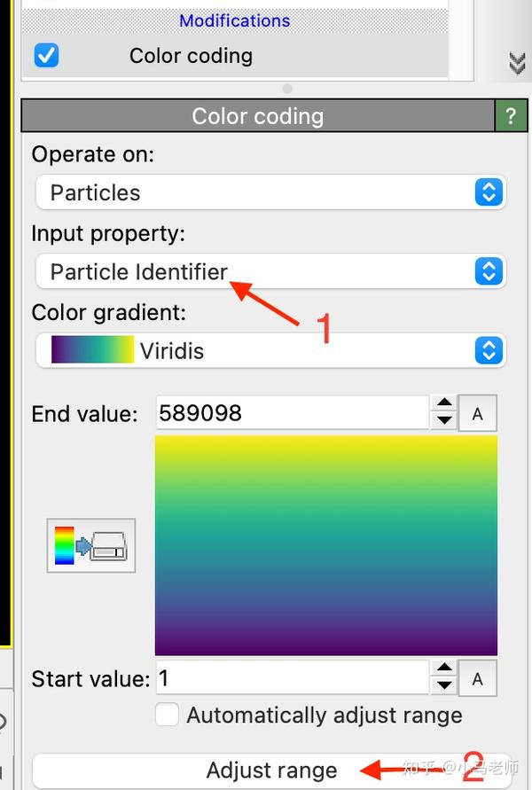Click the A button beside End value
The height and width of the screenshot is (790, 532).
pos(477,414)
